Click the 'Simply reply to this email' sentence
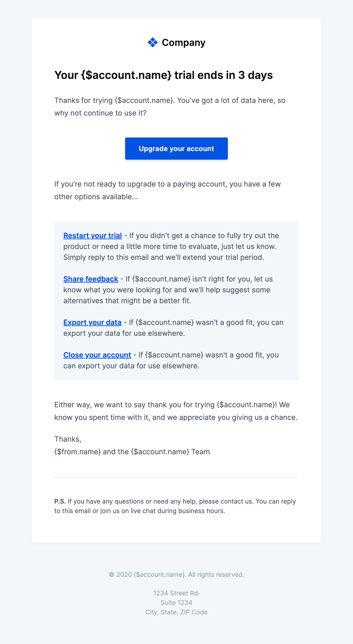353x644 pixels. [163, 257]
